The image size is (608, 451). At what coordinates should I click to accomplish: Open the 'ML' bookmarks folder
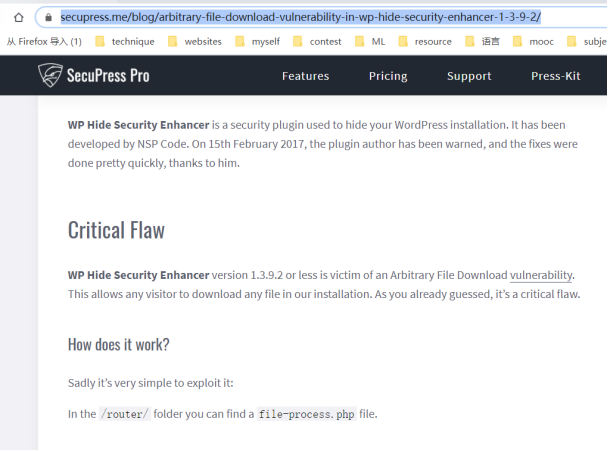370,41
